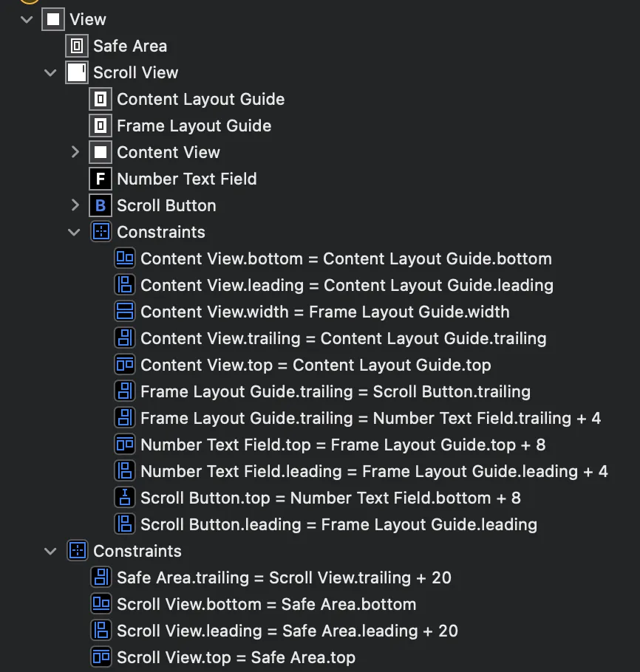Click the Safe Area layout guide icon
This screenshot has width=640, height=672.
click(x=77, y=46)
